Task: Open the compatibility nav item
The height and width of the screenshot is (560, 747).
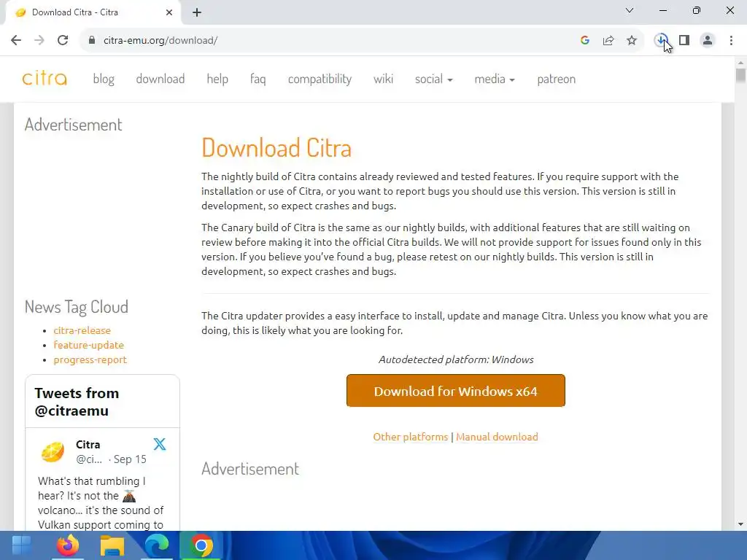Action: point(320,79)
